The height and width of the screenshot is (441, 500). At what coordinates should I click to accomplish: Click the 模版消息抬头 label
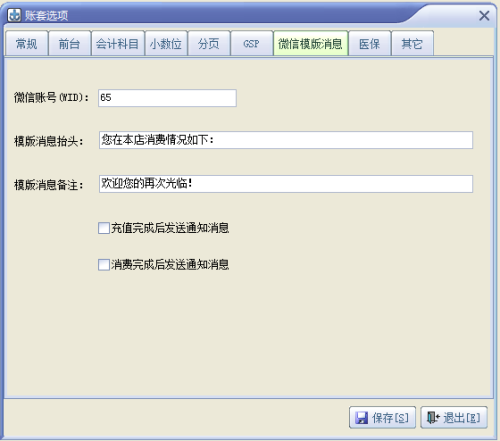tap(49, 141)
